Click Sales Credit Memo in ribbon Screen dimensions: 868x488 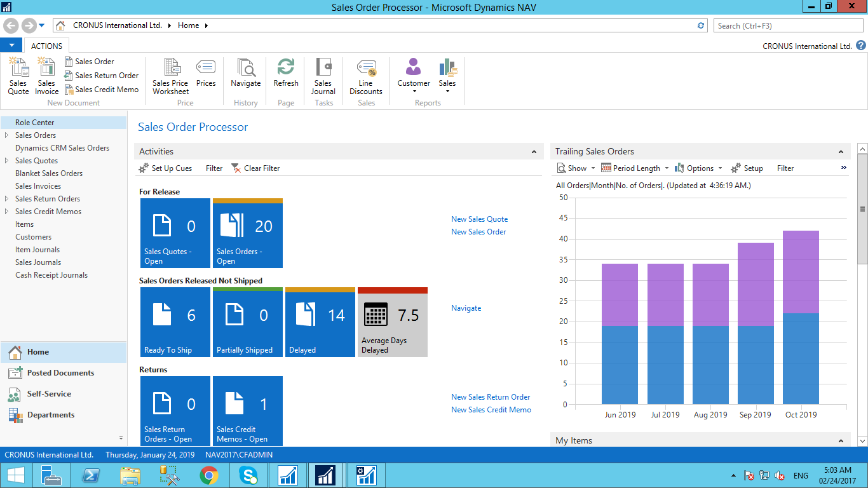pyautogui.click(x=102, y=90)
